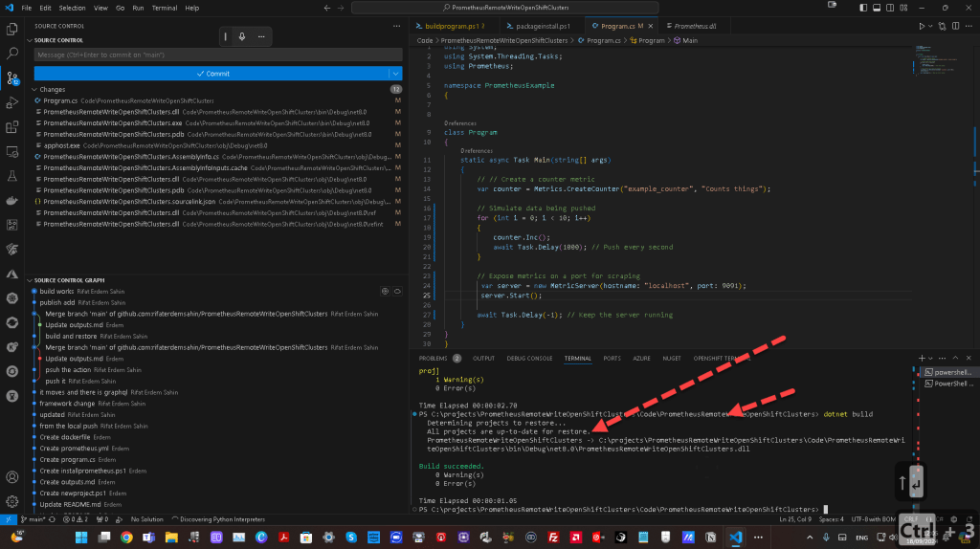This screenshot has height=549, width=980.
Task: Open the Remote Explorer view
Action: point(11,152)
